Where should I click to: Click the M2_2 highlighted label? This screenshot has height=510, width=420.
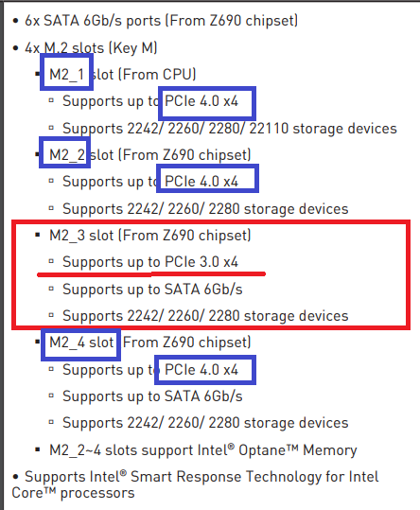(x=67, y=155)
